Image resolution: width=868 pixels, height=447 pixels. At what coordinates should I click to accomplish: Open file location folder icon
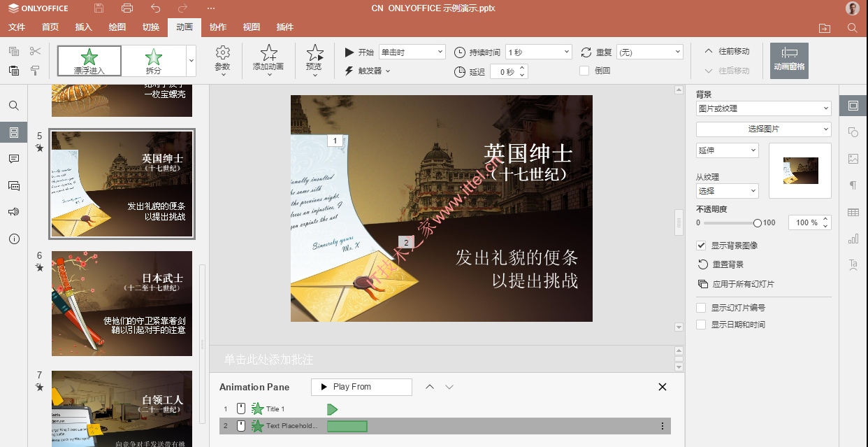[825, 28]
